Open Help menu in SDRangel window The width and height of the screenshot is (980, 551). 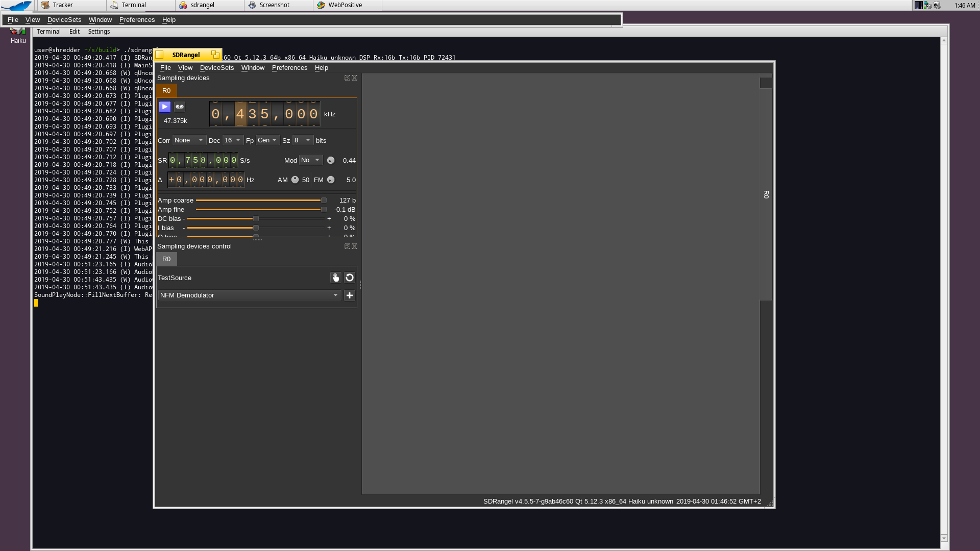click(322, 68)
